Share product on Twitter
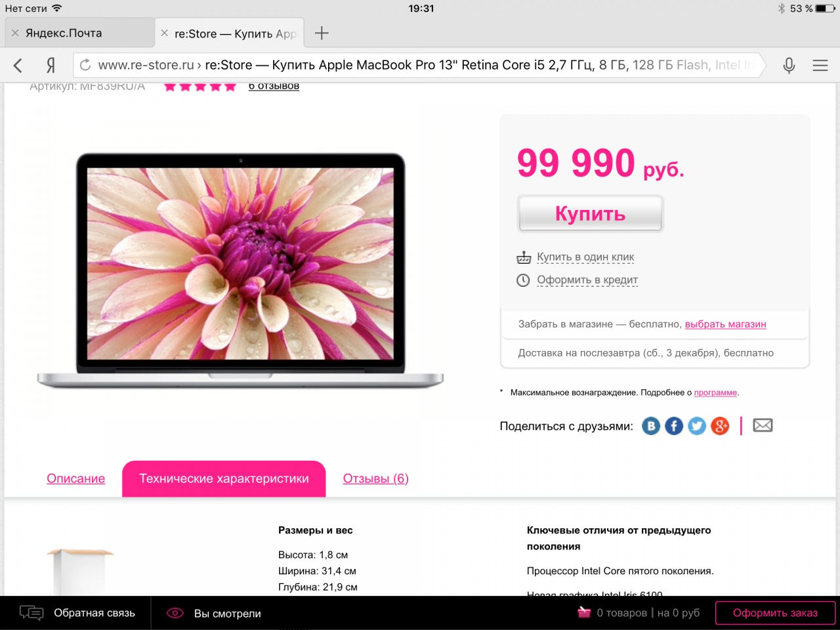The width and height of the screenshot is (840, 630). 697,426
